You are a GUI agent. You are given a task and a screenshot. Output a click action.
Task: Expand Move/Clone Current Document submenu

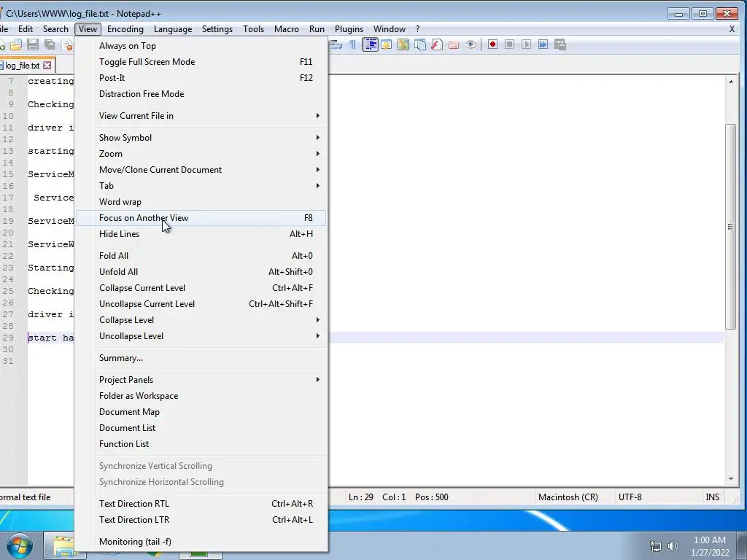coord(201,170)
